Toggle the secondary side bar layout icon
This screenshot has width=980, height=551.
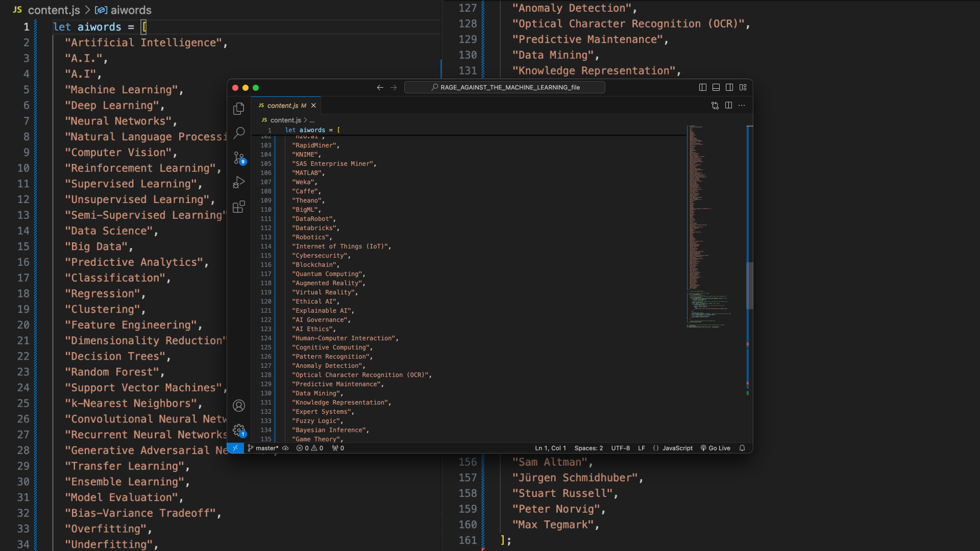(x=729, y=88)
